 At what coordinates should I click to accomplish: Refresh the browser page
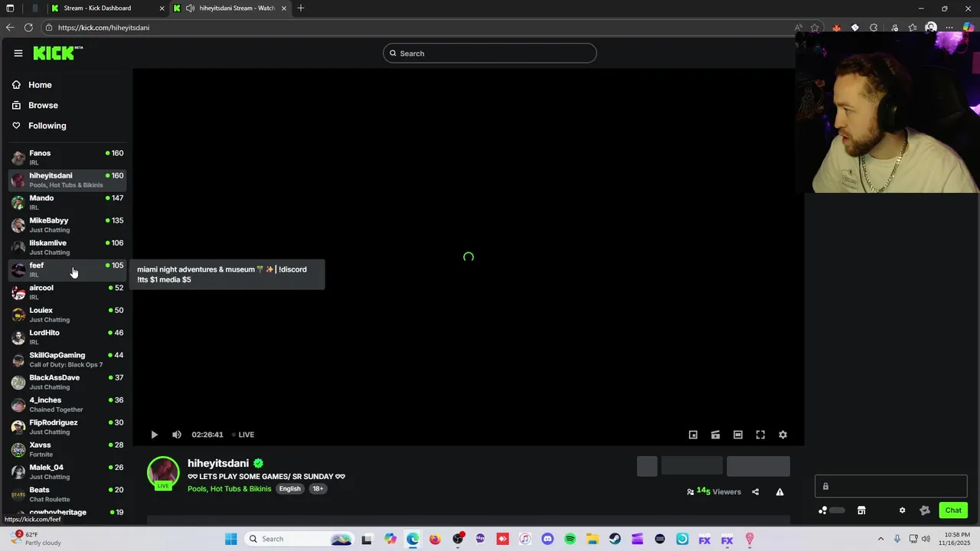[28, 28]
